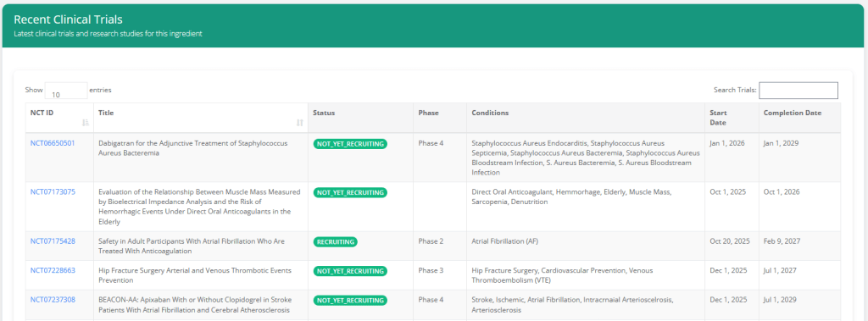Click NOT_YET_RECRUITING badge in Hip Fracture row
868x321 pixels.
pos(350,271)
